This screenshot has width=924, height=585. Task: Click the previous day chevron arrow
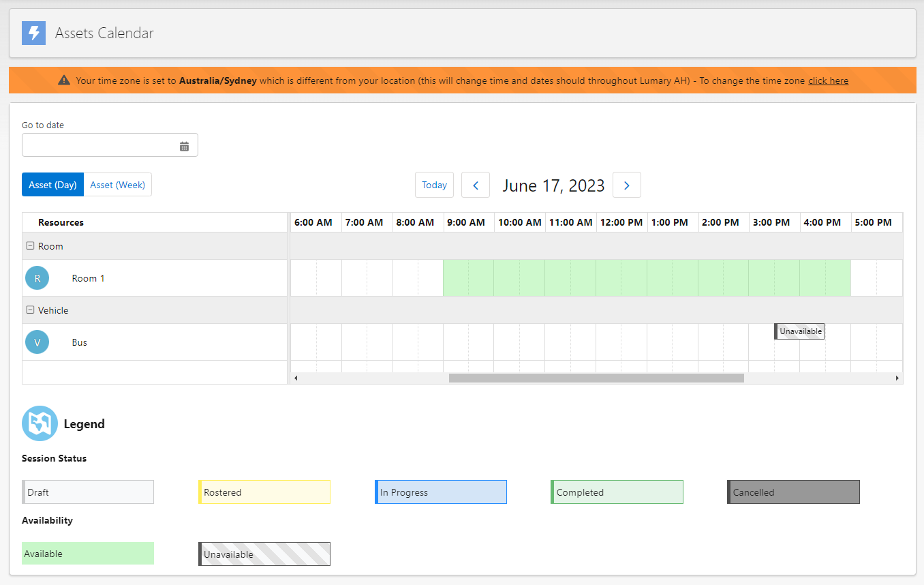tap(476, 185)
